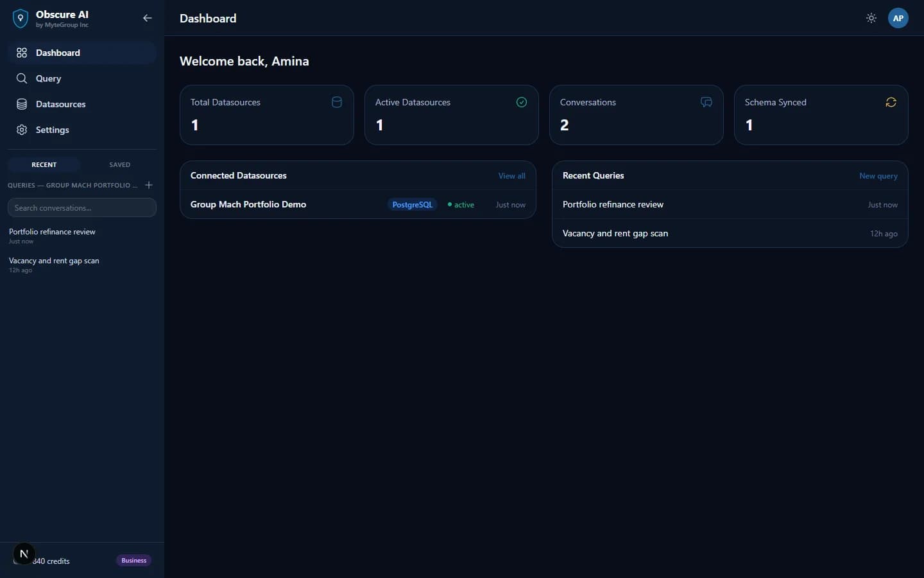
Task: Open the Dashboard menu item
Action: [x=82, y=53]
